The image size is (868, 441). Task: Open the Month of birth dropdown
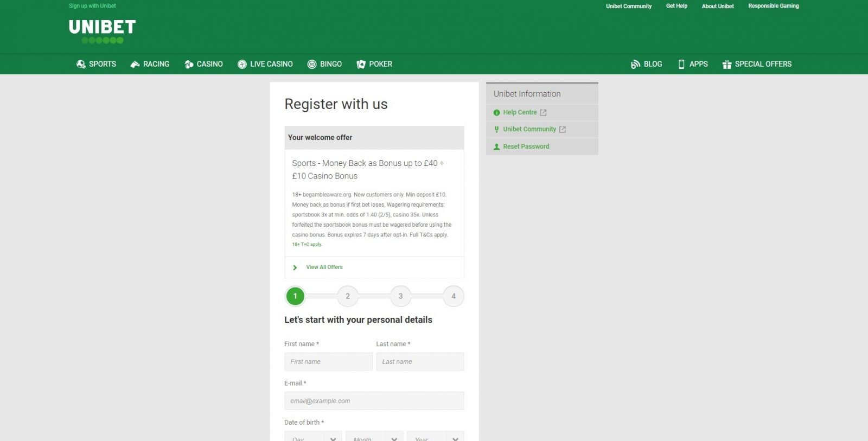coord(374,437)
